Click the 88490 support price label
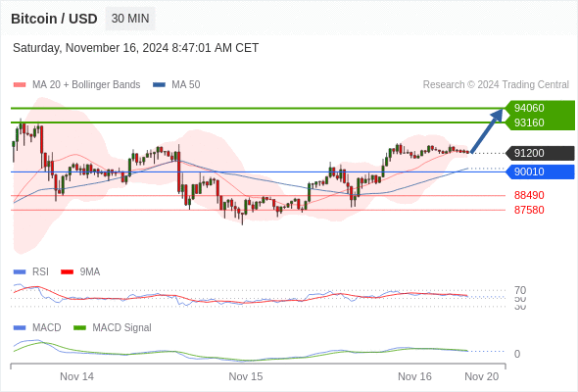This screenshot has width=578, height=392. pos(529,195)
